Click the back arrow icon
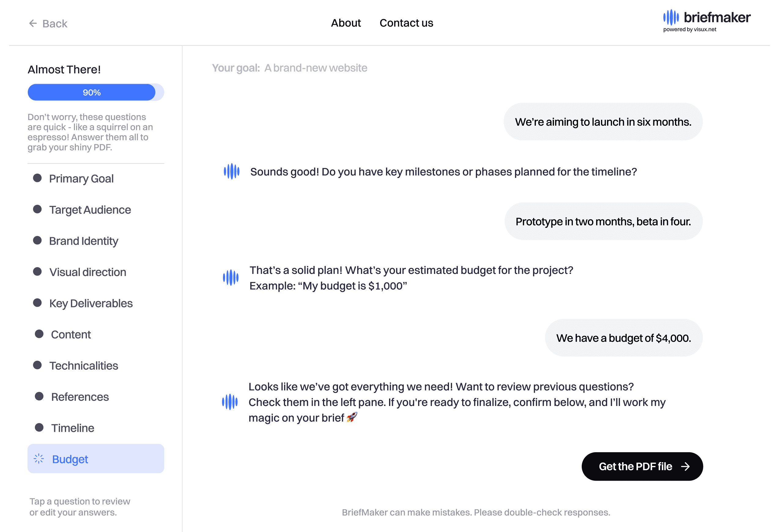The width and height of the screenshot is (779, 532). [32, 24]
